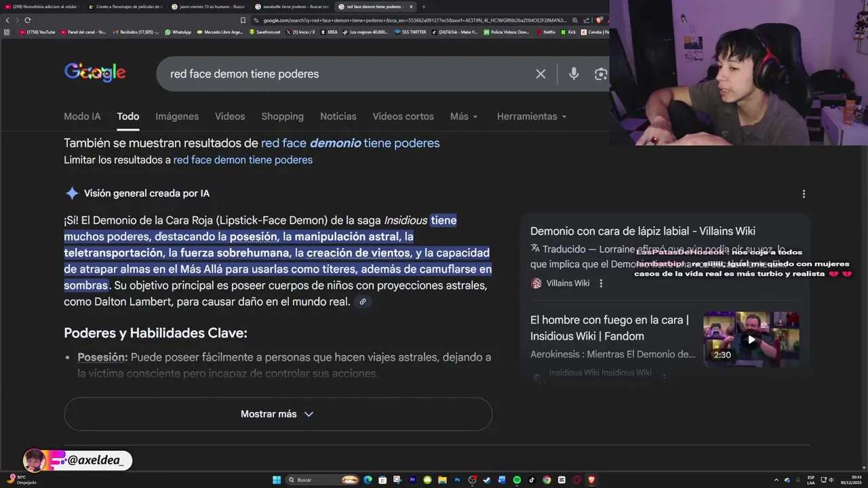Go to the Google logo homepage
868x488 pixels.
tap(95, 73)
